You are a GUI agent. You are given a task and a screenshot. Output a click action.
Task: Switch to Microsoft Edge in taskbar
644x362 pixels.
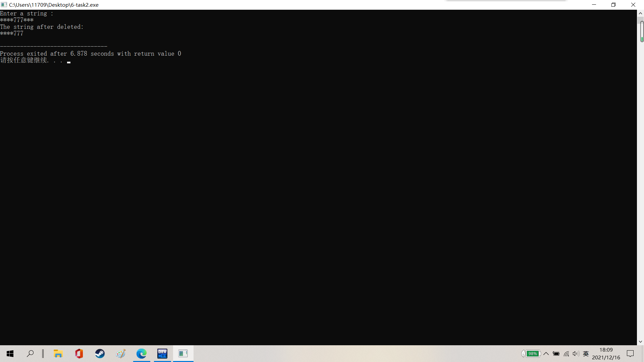pyautogui.click(x=142, y=354)
